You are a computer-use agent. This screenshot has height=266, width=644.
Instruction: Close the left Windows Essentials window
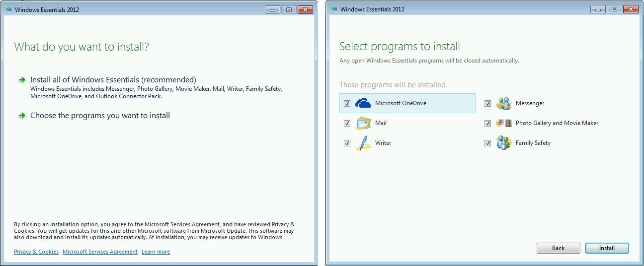tap(305, 9)
